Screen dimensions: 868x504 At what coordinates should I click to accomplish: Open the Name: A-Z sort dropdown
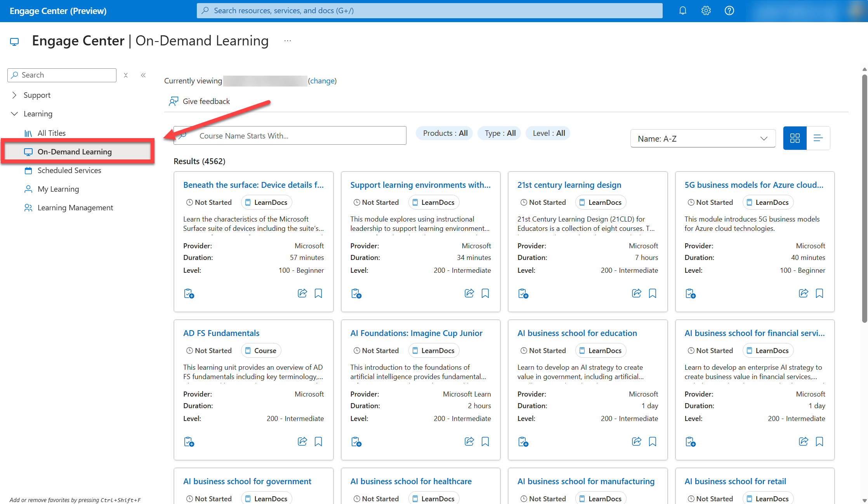coord(703,138)
